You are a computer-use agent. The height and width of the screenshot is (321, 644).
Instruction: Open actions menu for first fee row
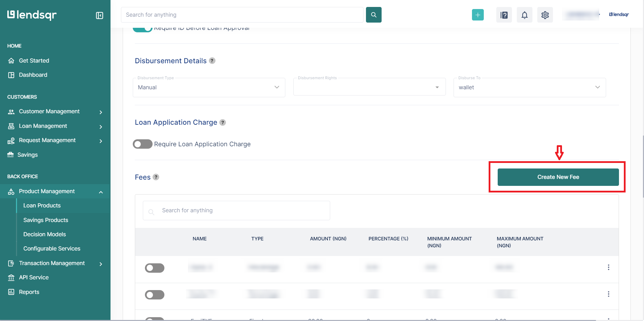point(608,267)
